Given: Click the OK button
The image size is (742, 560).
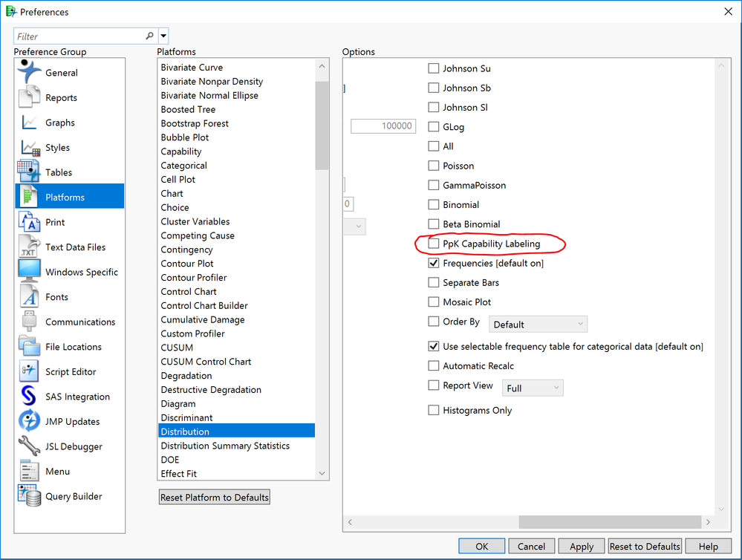Looking at the screenshot, I should click(x=481, y=547).
